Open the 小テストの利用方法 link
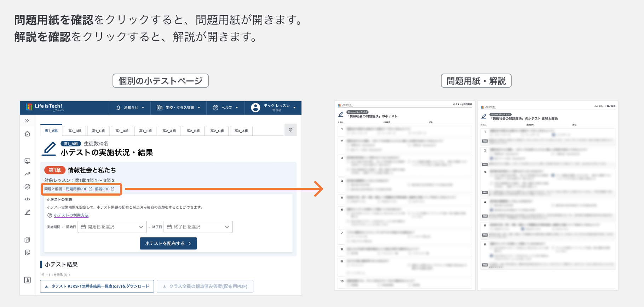 pos(71,215)
